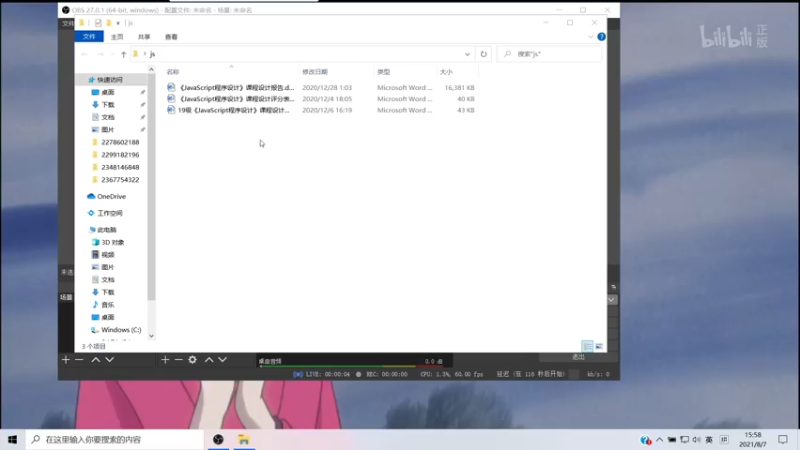Remove selected OBS scene with minus icon

pyautogui.click(x=79, y=360)
